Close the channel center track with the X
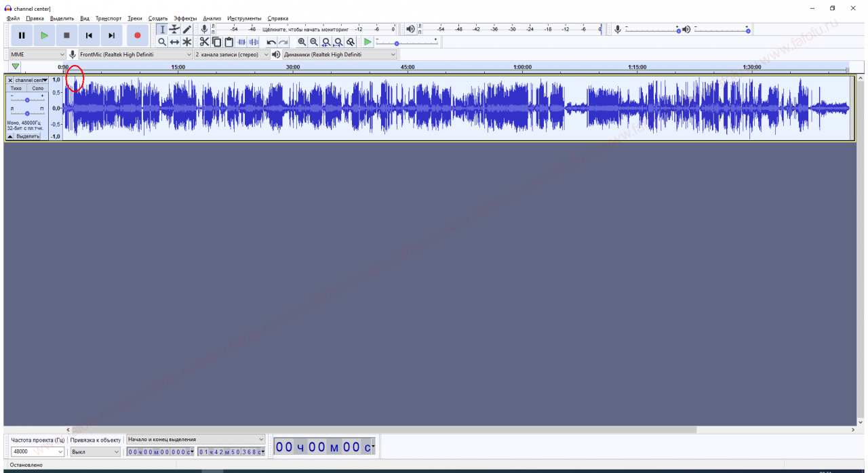The width and height of the screenshot is (868, 473). (9, 80)
